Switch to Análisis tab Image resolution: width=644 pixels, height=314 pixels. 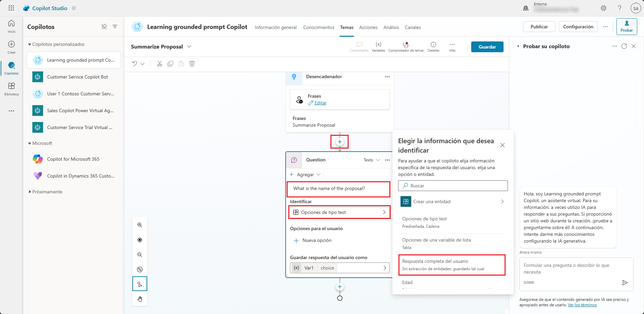click(x=391, y=27)
